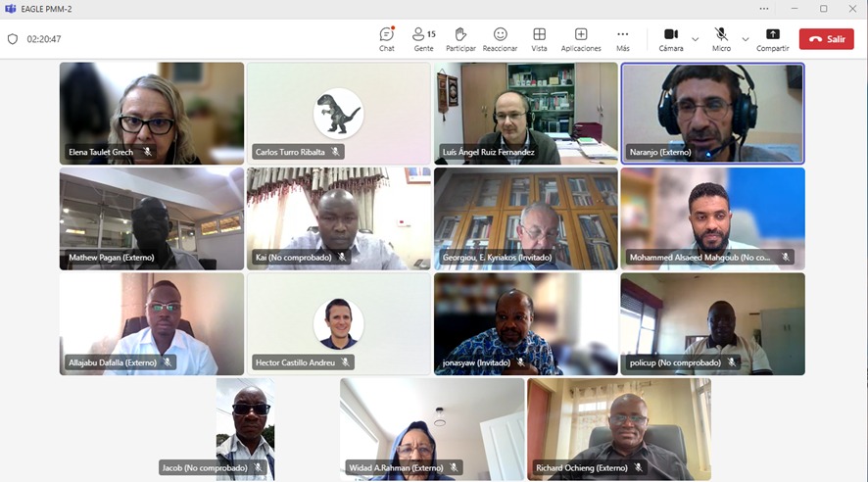Open the Chat panel
The image size is (868, 482).
[387, 38]
